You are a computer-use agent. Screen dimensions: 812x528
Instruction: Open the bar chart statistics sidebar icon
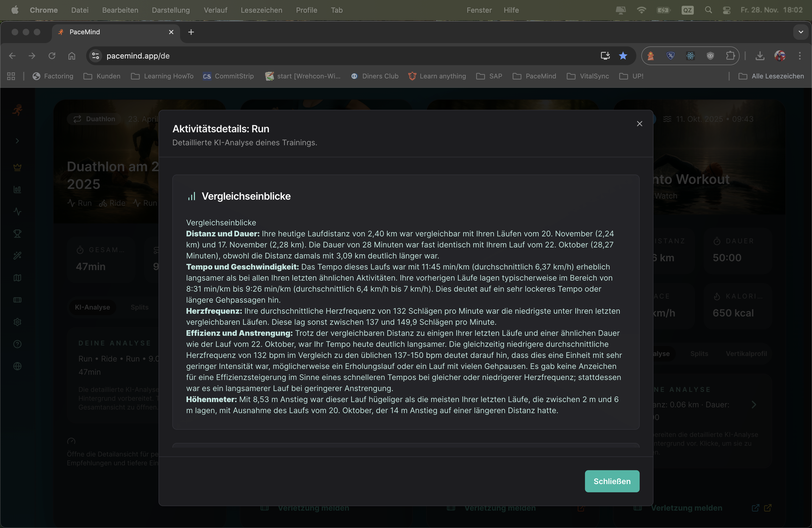point(17,189)
